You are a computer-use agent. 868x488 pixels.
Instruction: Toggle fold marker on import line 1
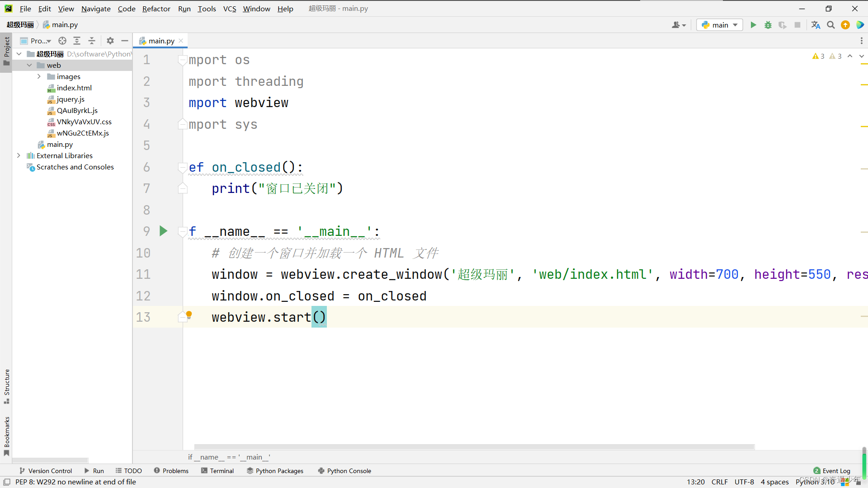point(183,60)
